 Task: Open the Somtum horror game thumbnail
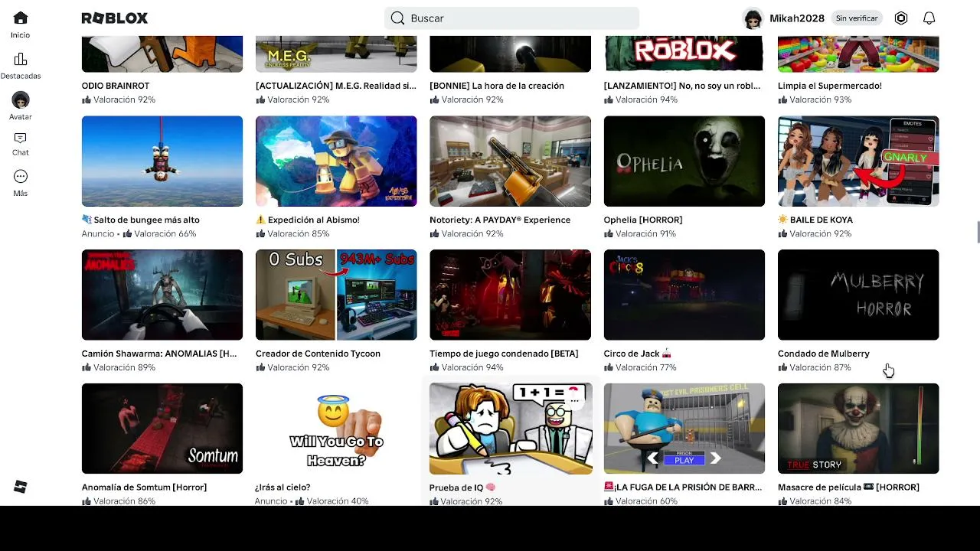click(162, 429)
